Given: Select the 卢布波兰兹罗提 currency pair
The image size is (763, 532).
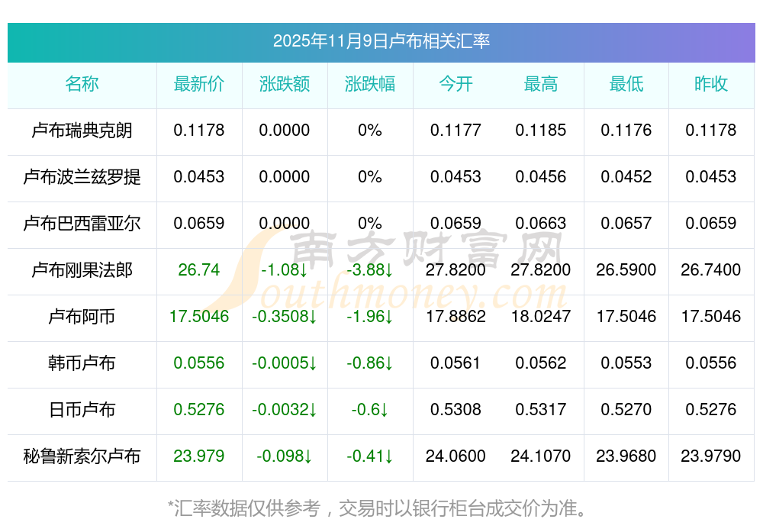Looking at the screenshot, I should point(82,177).
